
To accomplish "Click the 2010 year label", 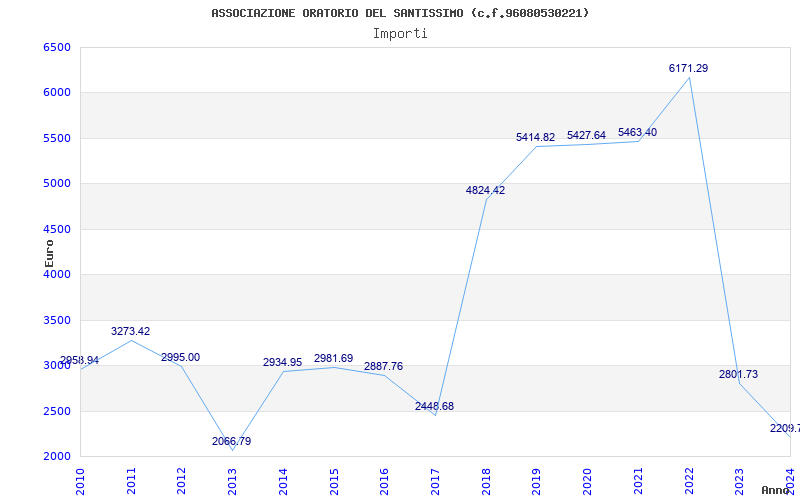I will tap(80, 481).
